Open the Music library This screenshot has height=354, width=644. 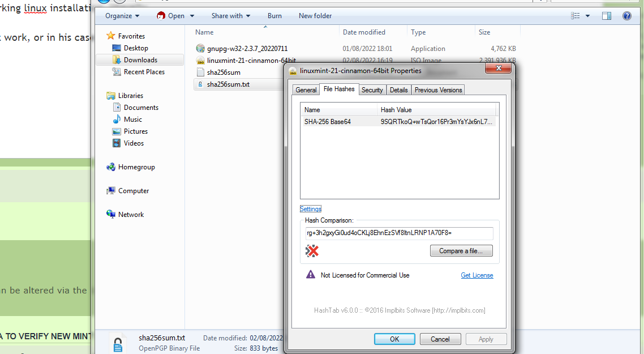pos(132,120)
